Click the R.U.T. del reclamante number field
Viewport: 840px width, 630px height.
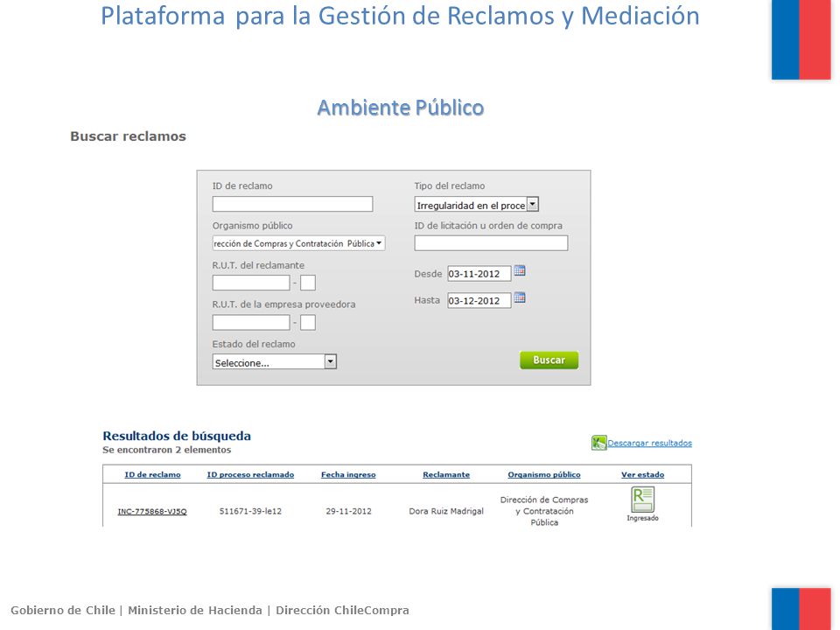251,283
